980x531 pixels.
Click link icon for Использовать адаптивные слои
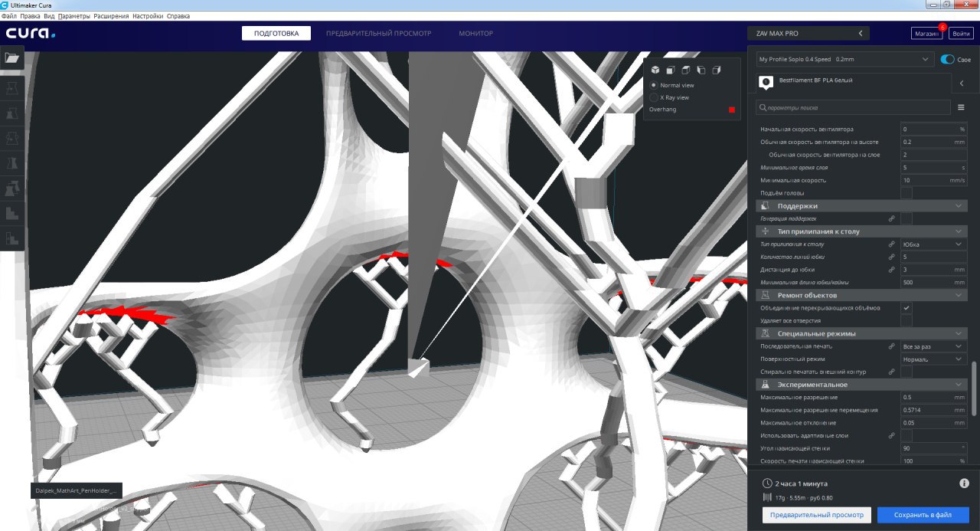click(x=891, y=435)
